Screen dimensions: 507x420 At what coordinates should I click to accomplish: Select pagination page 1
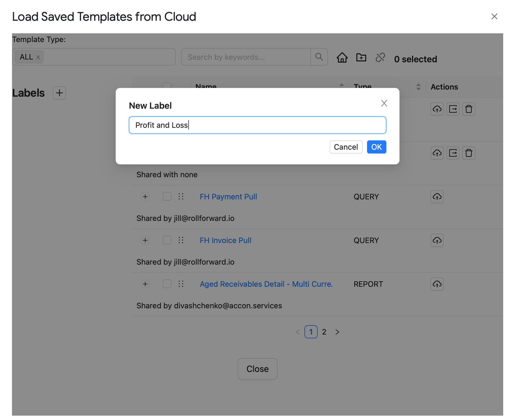click(x=311, y=332)
